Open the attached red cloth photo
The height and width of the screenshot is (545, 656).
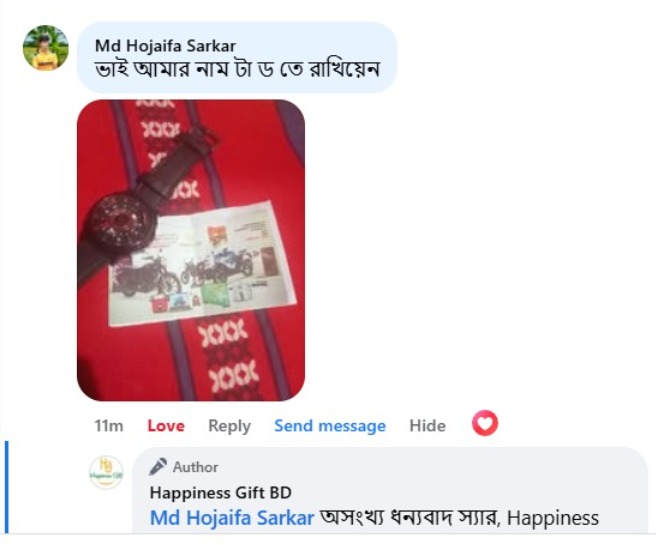(x=191, y=250)
